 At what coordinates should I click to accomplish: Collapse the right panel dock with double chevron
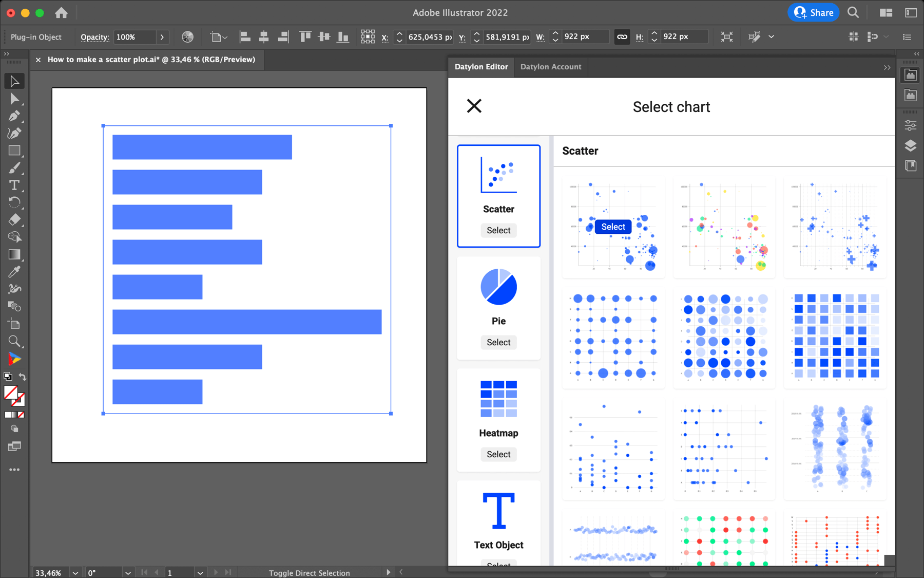(x=917, y=54)
